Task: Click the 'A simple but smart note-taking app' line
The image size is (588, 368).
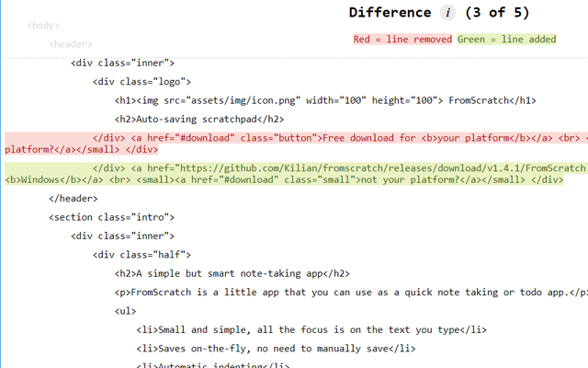Action: (232, 274)
